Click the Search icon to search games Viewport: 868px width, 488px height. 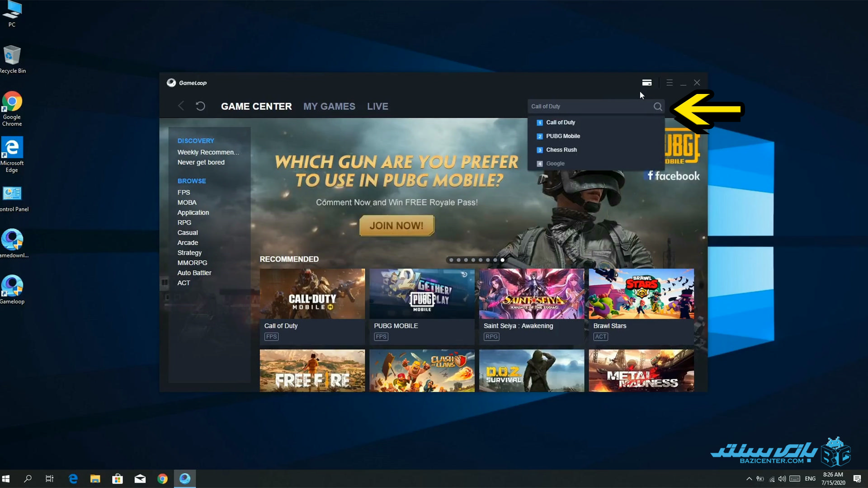click(x=658, y=106)
